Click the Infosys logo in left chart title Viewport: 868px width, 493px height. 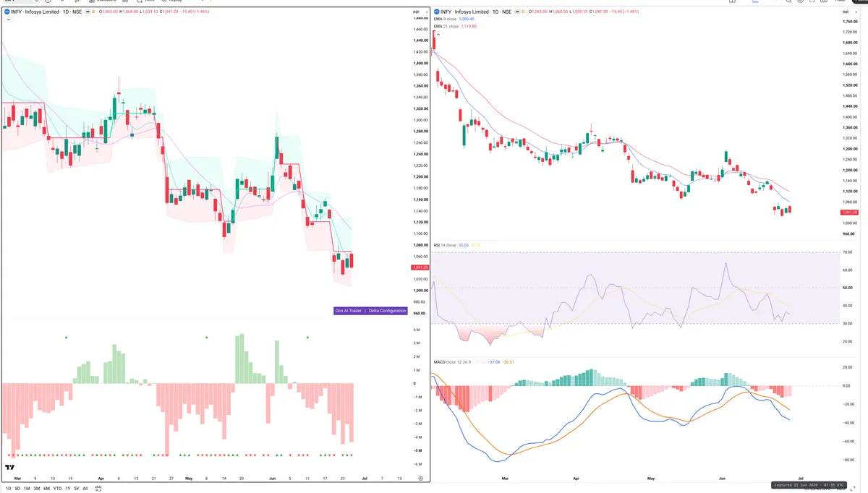point(7,12)
